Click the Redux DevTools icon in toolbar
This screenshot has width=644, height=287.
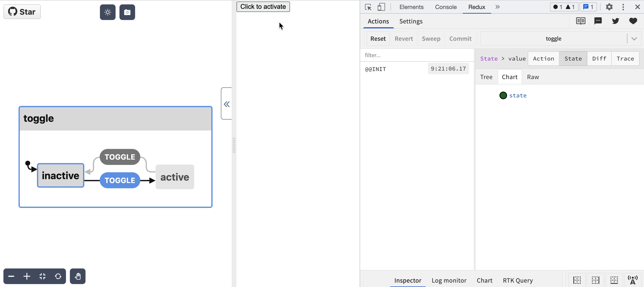pos(476,7)
